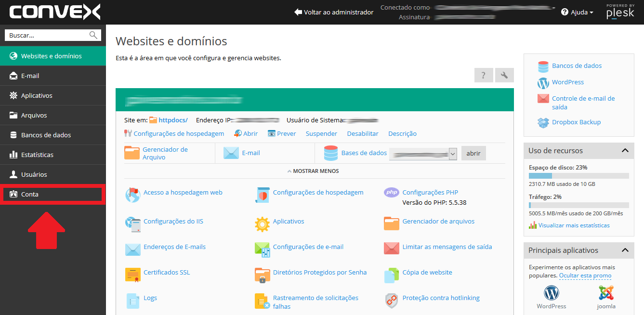Click Voltar ao administrador link
This screenshot has height=315, width=644.
(334, 12)
